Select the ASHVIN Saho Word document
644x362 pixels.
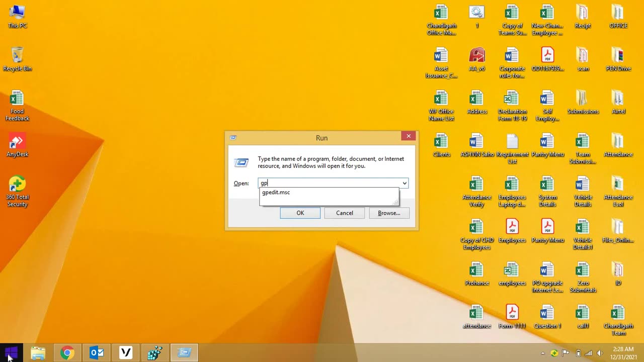tap(476, 145)
